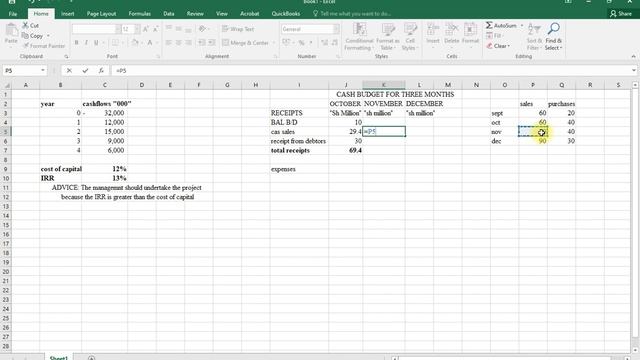Open the AutoSum dropdown arrow
Screen dimensions: 640x360
pos(522,25)
